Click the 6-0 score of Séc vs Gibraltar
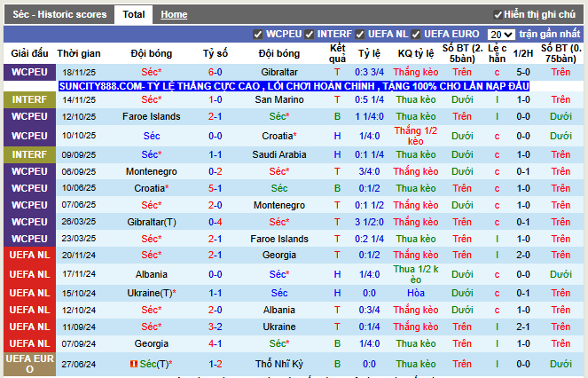The image size is (588, 378). [x=216, y=72]
